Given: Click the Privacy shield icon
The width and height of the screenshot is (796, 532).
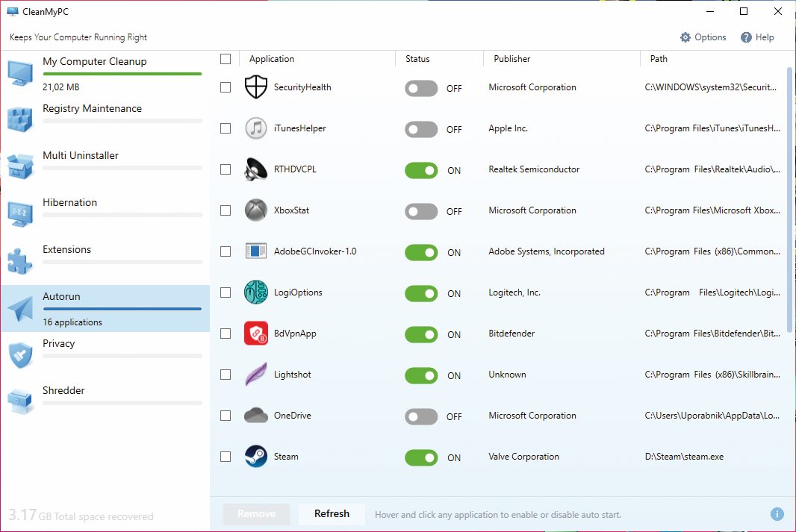Looking at the screenshot, I should click(x=20, y=355).
